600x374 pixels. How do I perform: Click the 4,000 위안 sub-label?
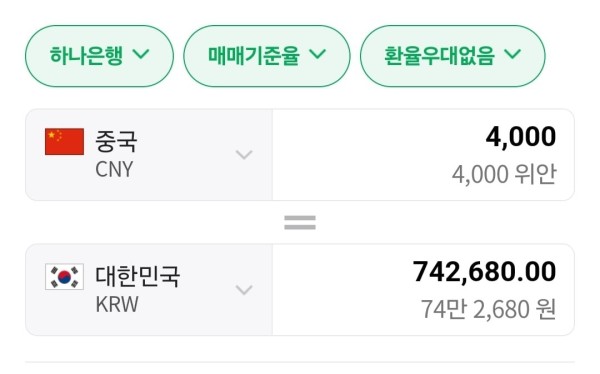coord(504,175)
